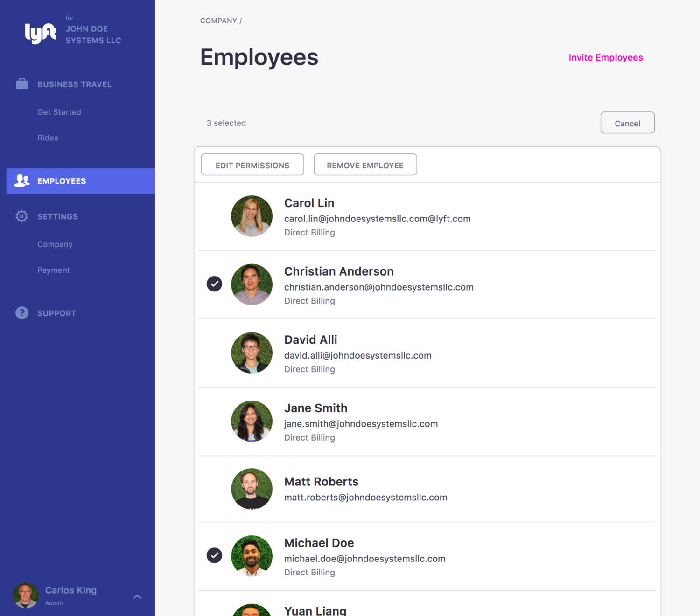700x616 pixels.
Task: Click the Support question mark icon
Action: tap(21, 313)
